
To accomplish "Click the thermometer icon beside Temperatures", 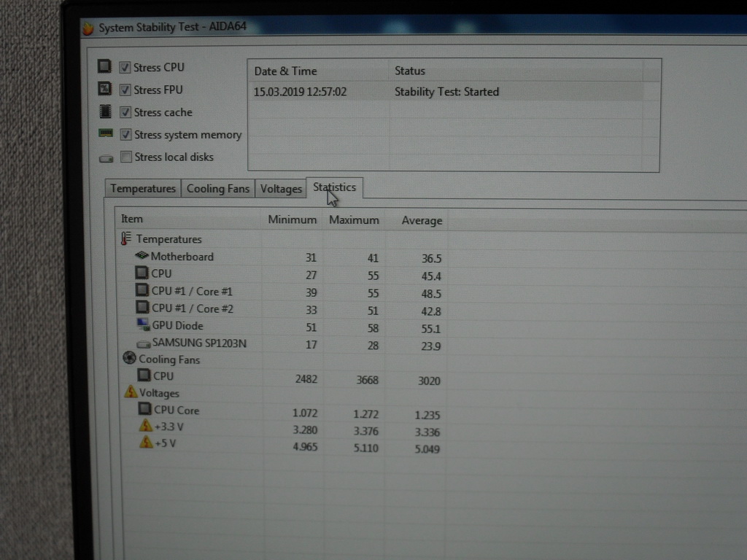I will tap(126, 238).
